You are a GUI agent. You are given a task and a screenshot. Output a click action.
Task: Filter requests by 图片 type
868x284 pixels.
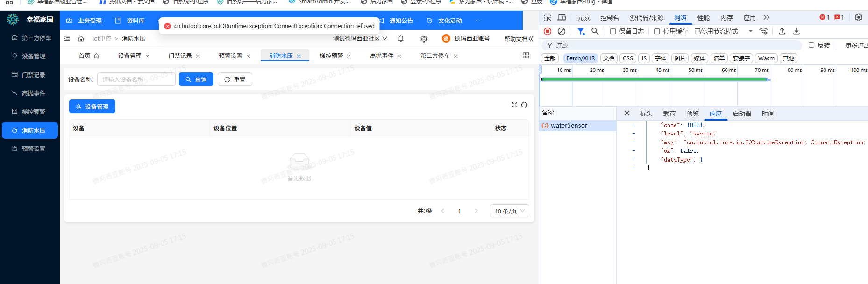pyautogui.click(x=680, y=58)
